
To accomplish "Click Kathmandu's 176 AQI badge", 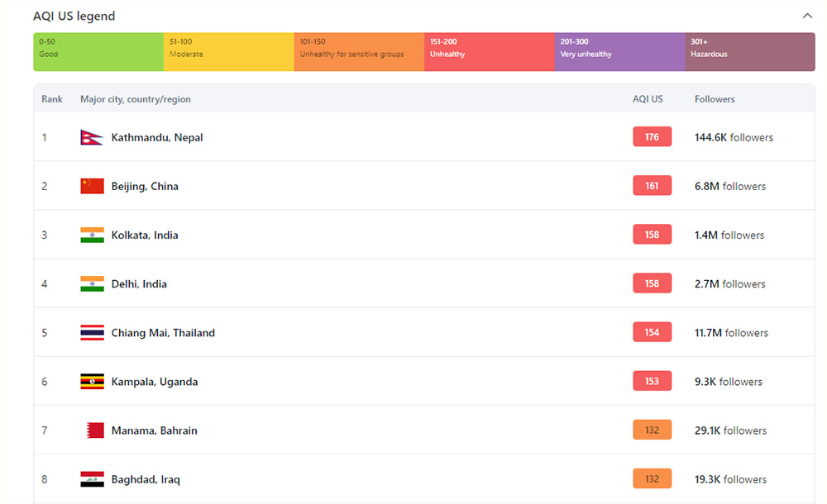I will click(652, 137).
